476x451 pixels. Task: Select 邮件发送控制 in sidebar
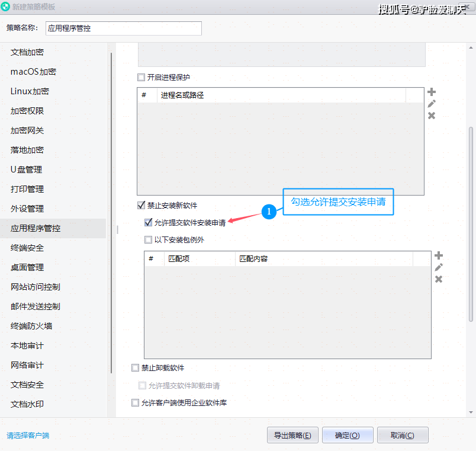click(53, 306)
